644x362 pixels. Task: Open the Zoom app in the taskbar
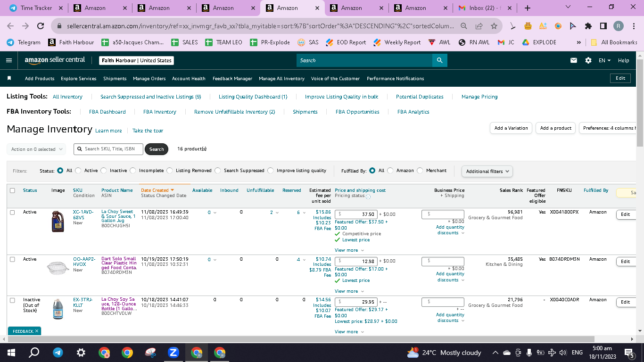tap(173, 353)
